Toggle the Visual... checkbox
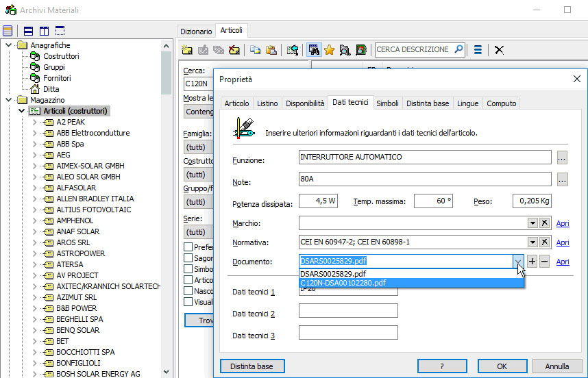The width and height of the screenshot is (588, 378). [188, 301]
